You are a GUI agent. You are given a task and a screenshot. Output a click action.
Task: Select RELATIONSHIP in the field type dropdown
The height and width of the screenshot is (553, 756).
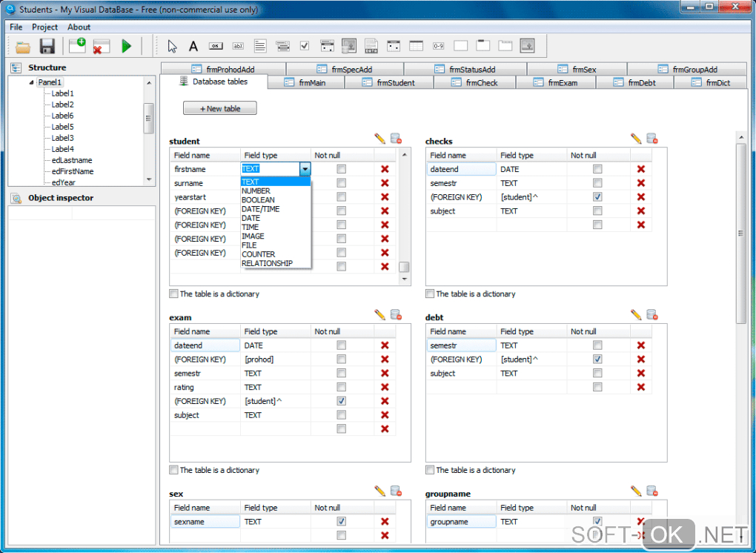coord(267,263)
